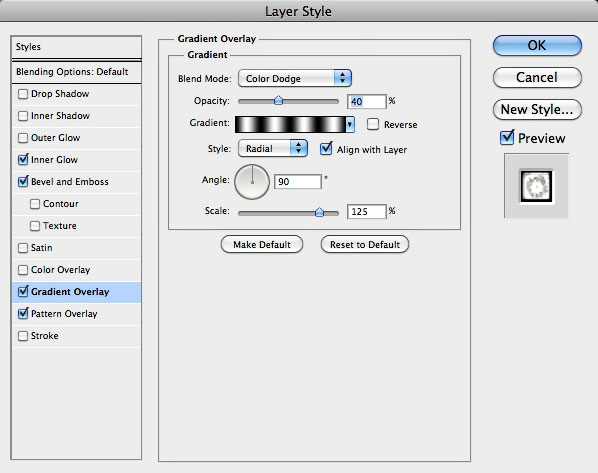Click the OK button
This screenshot has width=598, height=473.
click(537, 45)
